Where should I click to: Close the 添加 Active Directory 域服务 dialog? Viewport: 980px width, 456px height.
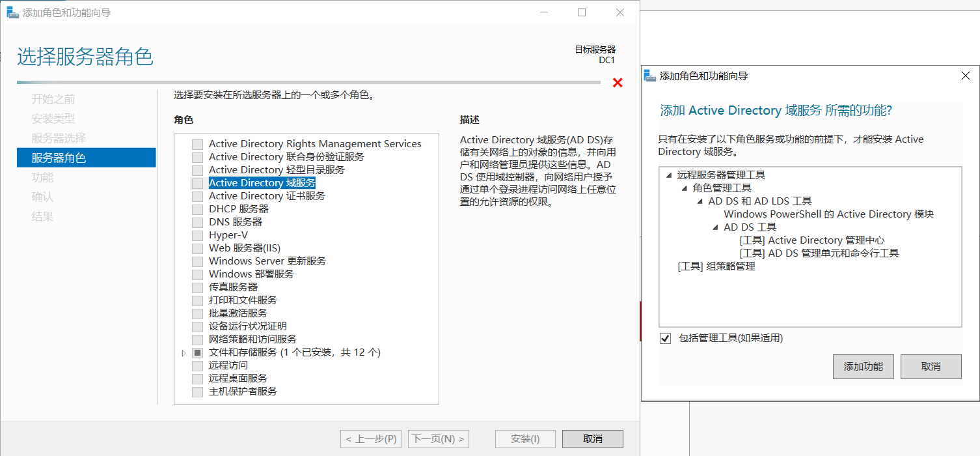pos(966,76)
